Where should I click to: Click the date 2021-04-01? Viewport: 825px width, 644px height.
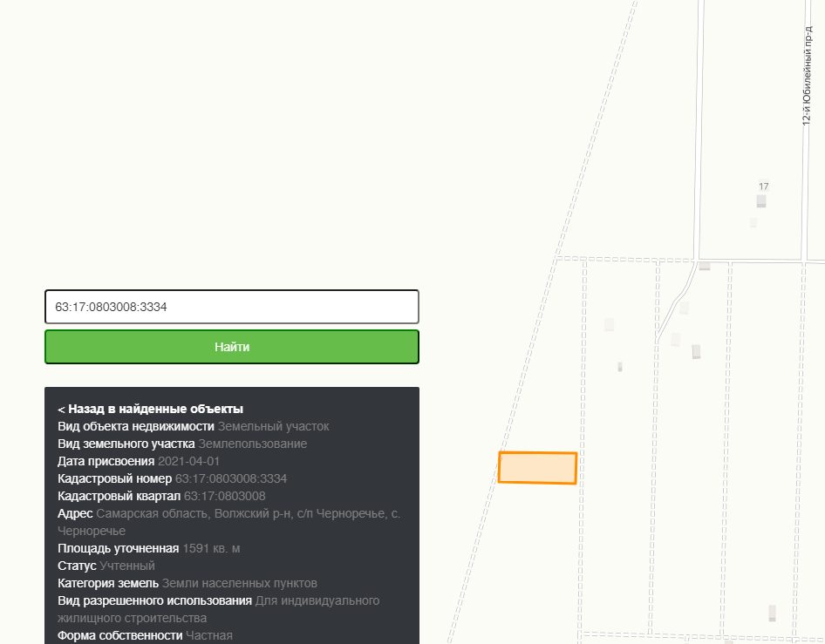189,461
